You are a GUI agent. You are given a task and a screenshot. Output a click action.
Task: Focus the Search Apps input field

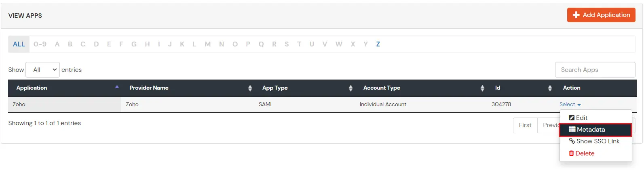coord(595,69)
